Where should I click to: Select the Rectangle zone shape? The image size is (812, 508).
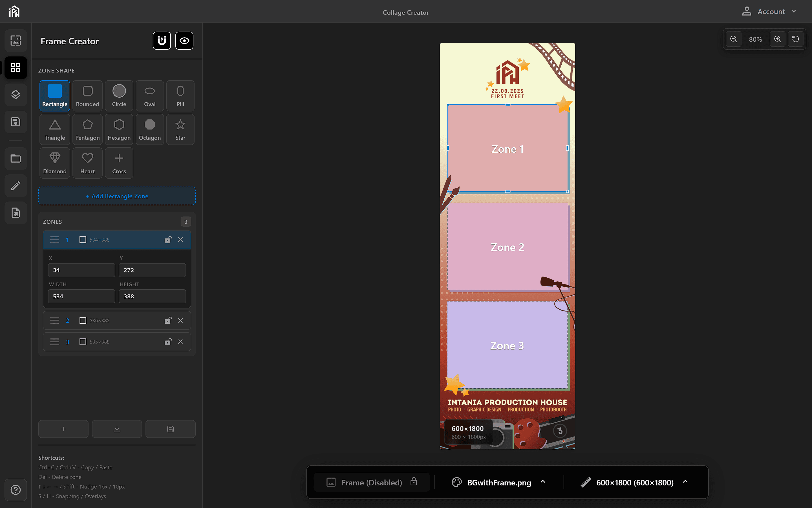point(55,96)
